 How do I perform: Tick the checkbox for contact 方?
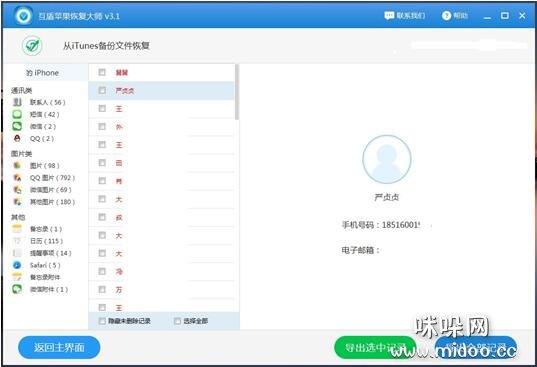pyautogui.click(x=102, y=290)
